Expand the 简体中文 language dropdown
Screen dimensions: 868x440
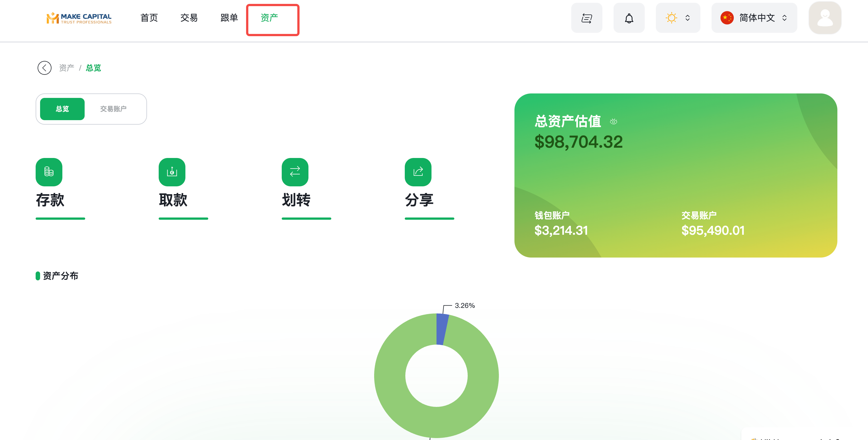click(x=754, y=18)
